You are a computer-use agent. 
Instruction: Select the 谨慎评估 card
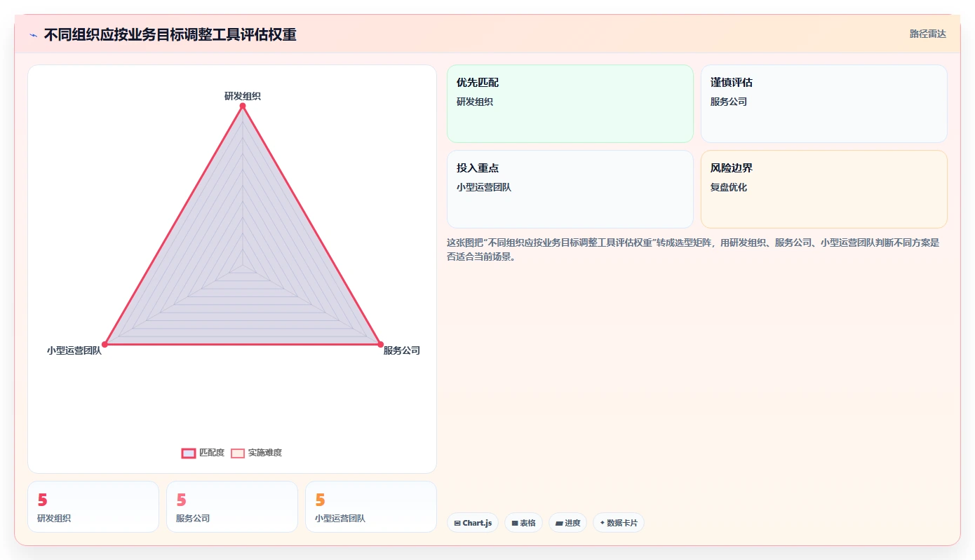click(823, 104)
